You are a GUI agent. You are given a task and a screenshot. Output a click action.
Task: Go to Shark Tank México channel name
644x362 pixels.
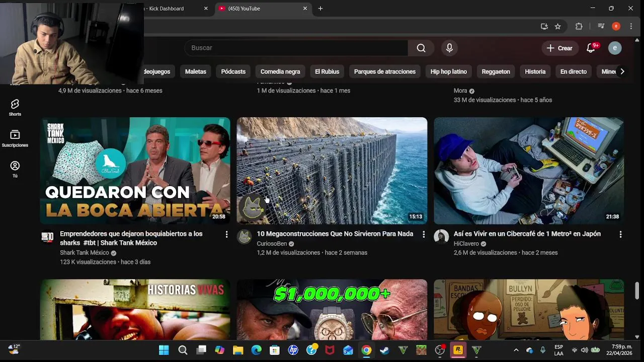point(85,253)
